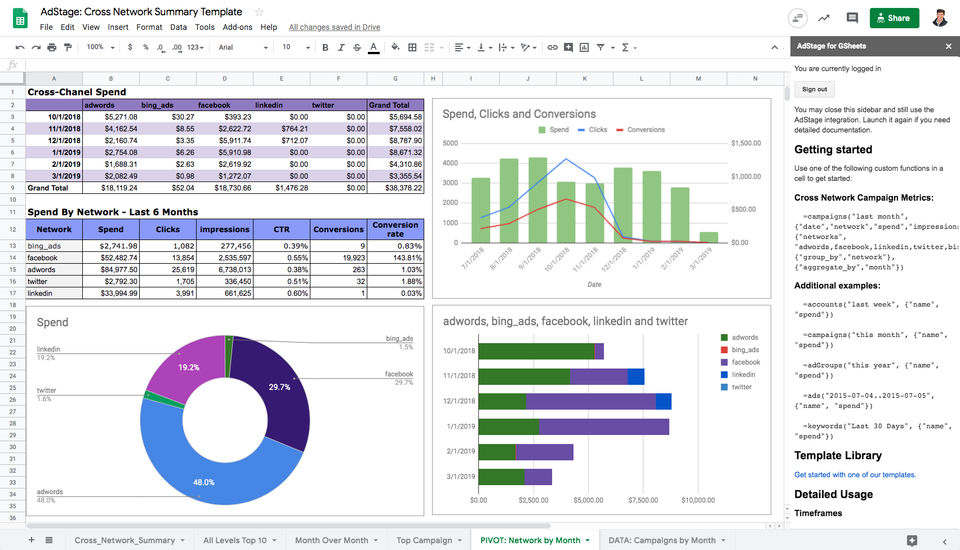Viewport: 960px width, 550px height.
Task: Open the zoom 100% dropdown
Action: coord(99,47)
